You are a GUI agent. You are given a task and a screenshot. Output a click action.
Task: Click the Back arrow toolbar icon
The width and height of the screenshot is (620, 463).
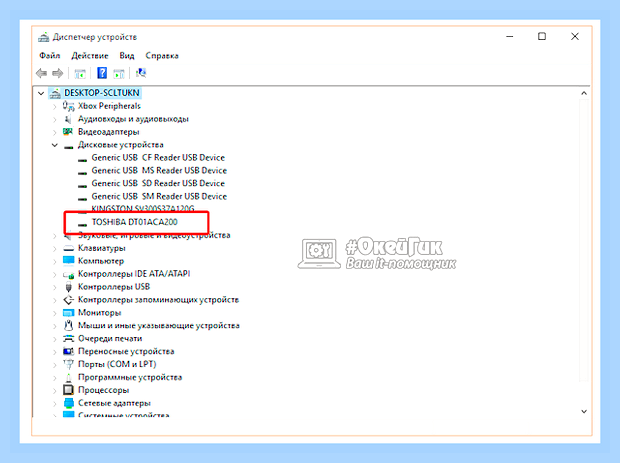click(42, 73)
